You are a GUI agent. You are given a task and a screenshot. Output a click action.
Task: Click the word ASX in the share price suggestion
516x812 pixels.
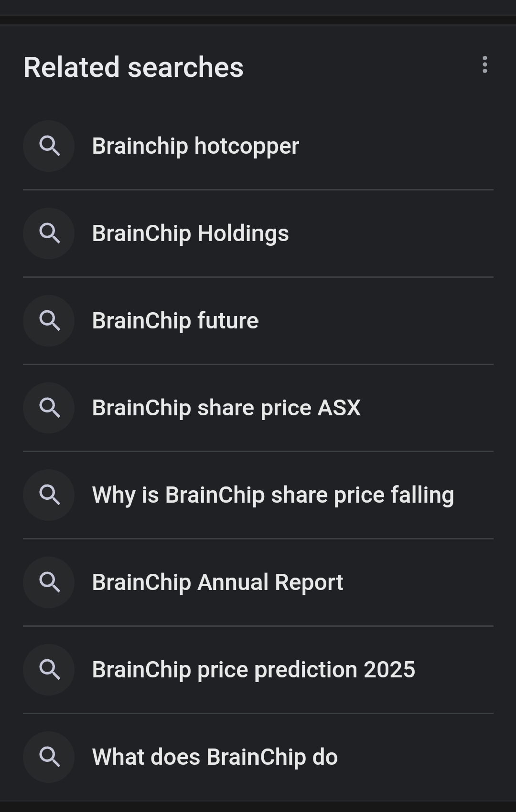tap(339, 408)
